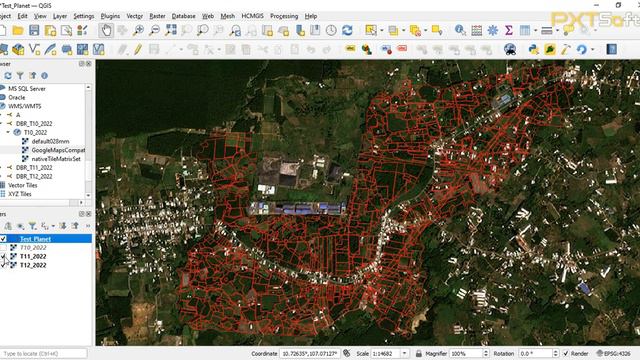The image size is (640, 360).
Task: Select the default028mm item
Action: (50, 141)
